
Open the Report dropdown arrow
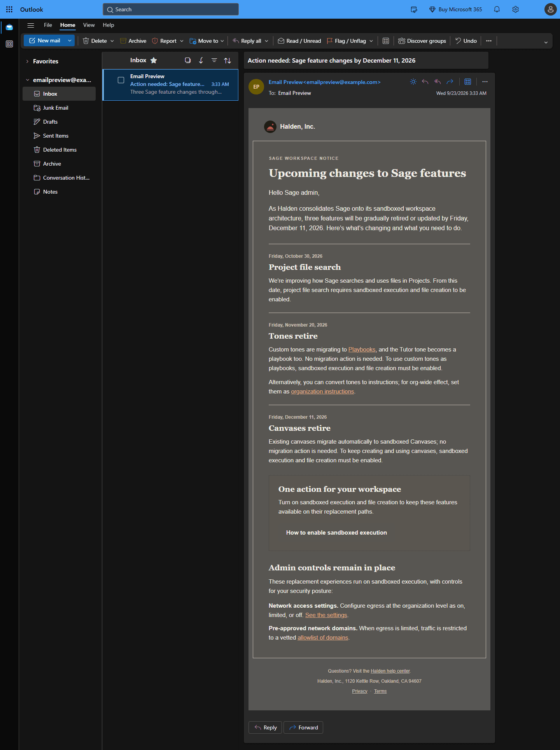(x=182, y=41)
